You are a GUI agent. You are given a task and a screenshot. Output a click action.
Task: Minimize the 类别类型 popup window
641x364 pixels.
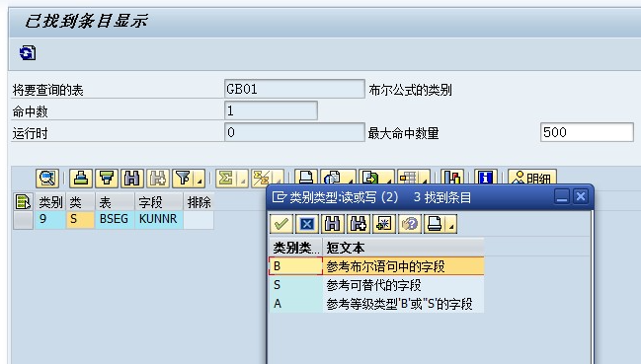(562, 196)
